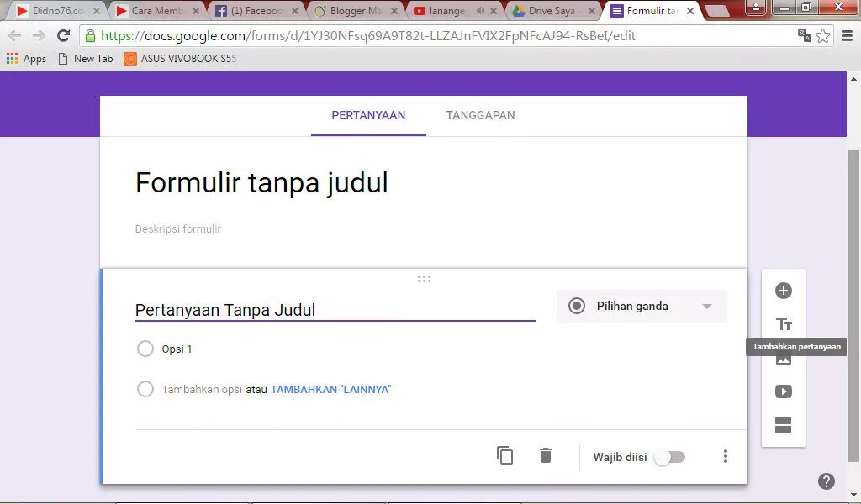Click the Deskripsi formulir description field
Screen dimensions: 861x504
pyautogui.click(x=178, y=228)
